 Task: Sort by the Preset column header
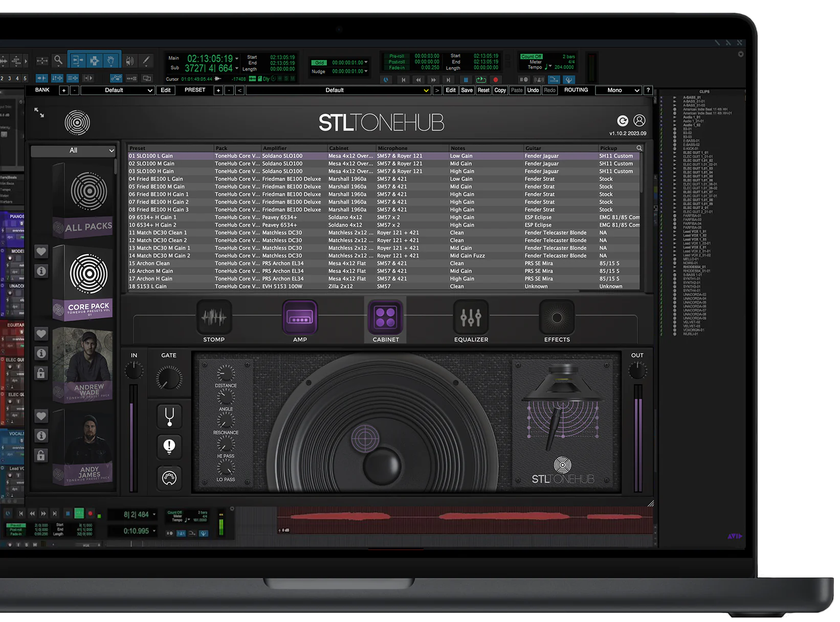pyautogui.click(x=170, y=148)
